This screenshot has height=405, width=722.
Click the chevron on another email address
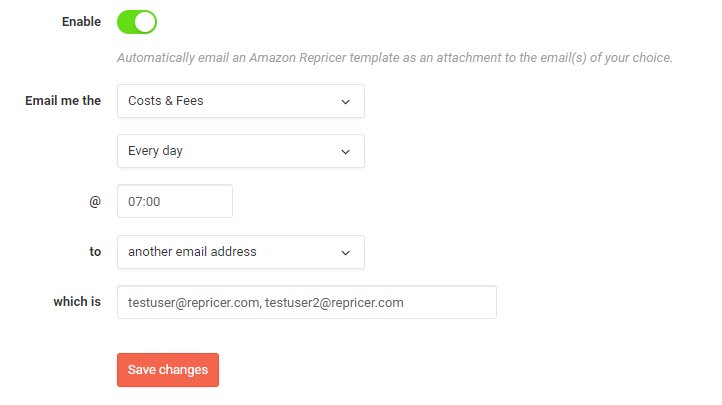[346, 252]
